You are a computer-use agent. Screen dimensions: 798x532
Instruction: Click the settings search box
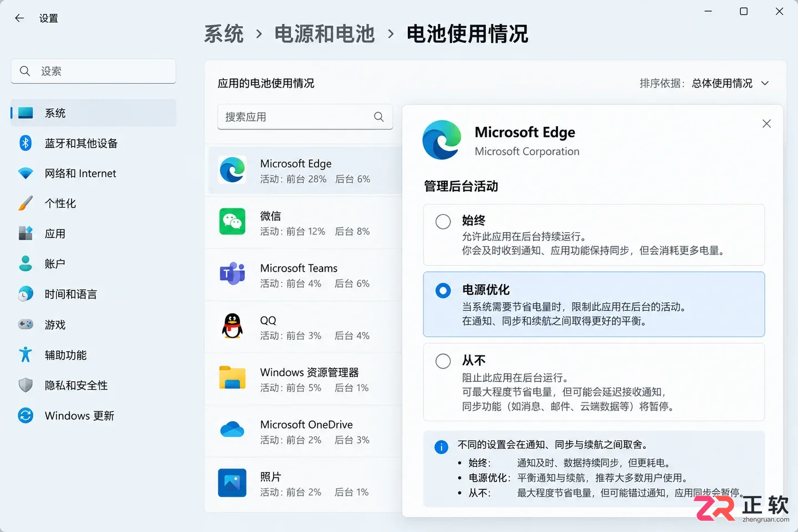pos(94,71)
